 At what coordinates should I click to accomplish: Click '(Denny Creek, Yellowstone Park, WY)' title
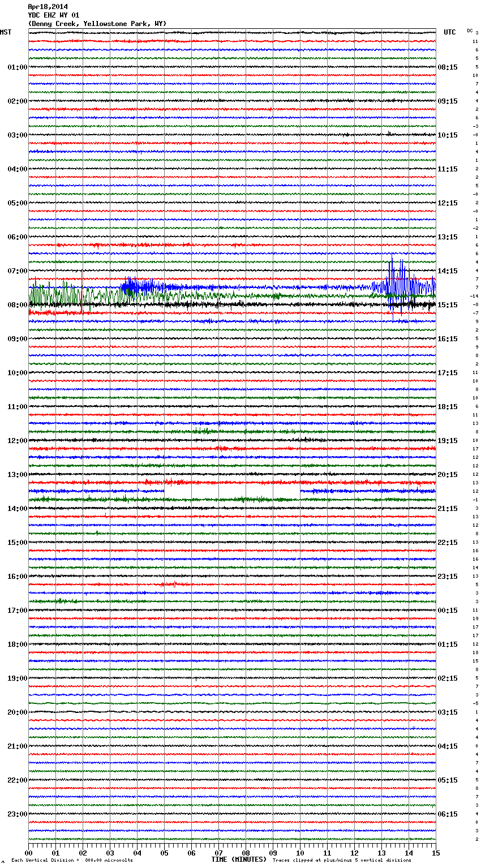coord(97,24)
